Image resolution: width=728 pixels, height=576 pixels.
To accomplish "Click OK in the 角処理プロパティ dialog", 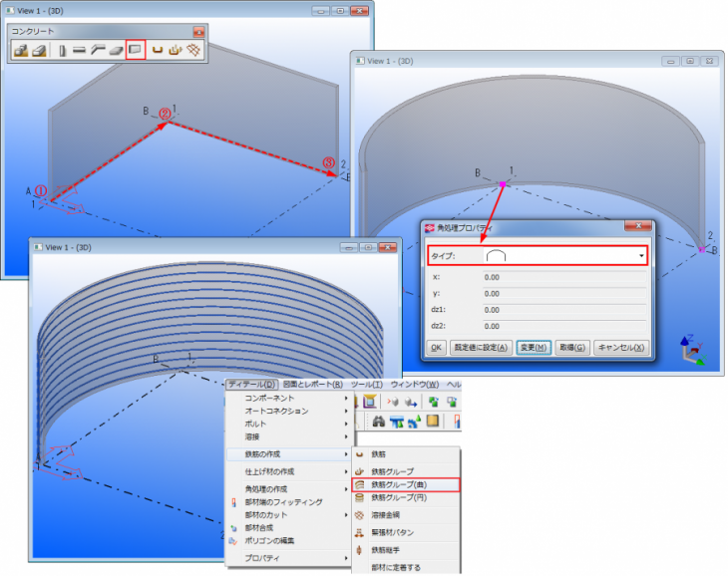I will [x=436, y=348].
